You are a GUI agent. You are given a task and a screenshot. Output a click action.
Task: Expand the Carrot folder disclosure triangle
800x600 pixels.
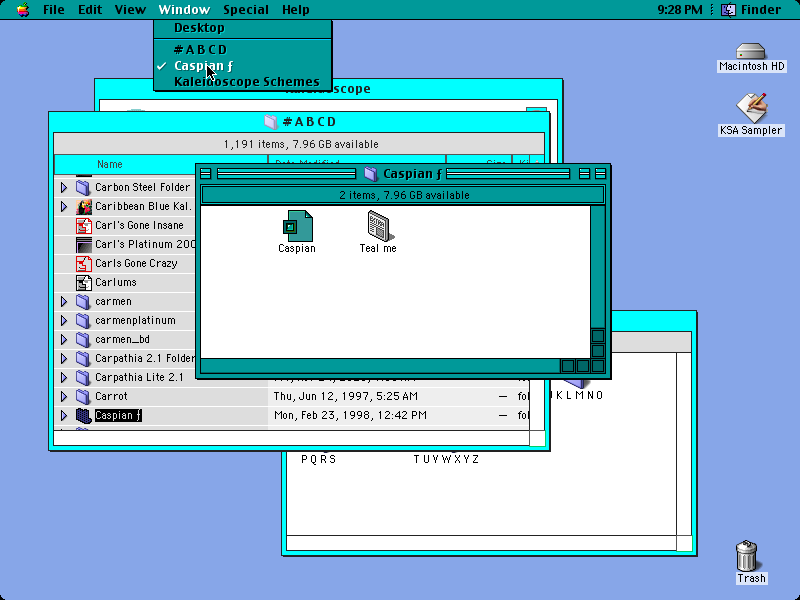point(64,396)
